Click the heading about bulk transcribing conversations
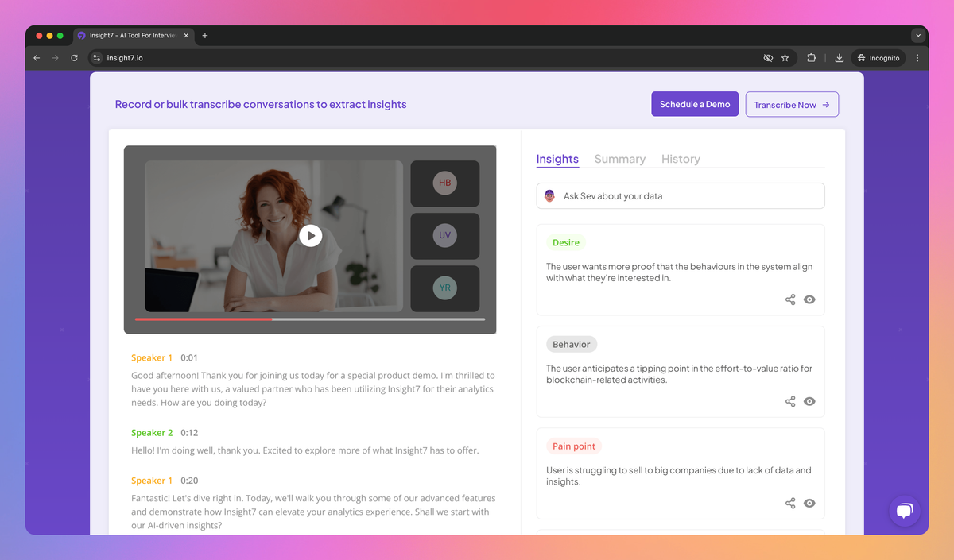The height and width of the screenshot is (560, 954). pyautogui.click(x=261, y=104)
